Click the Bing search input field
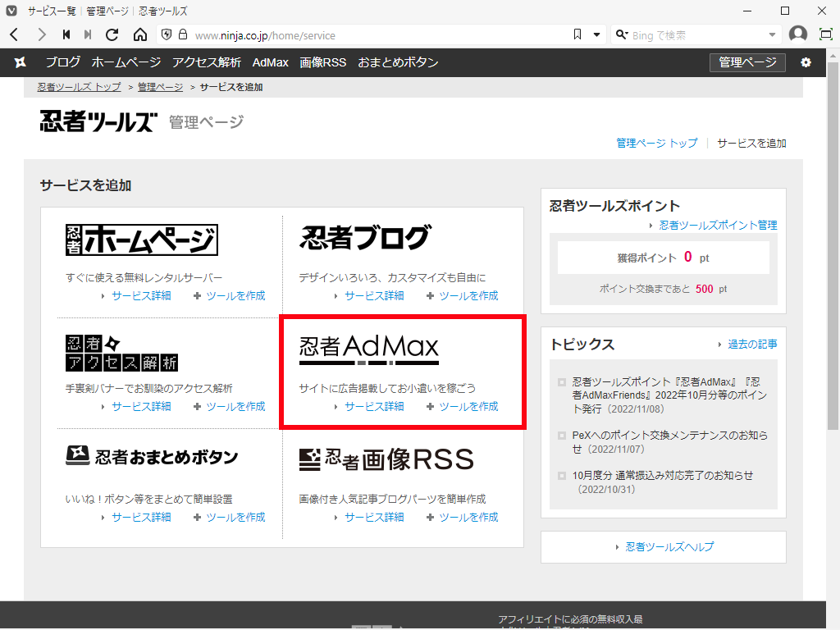 pyautogui.click(x=697, y=35)
